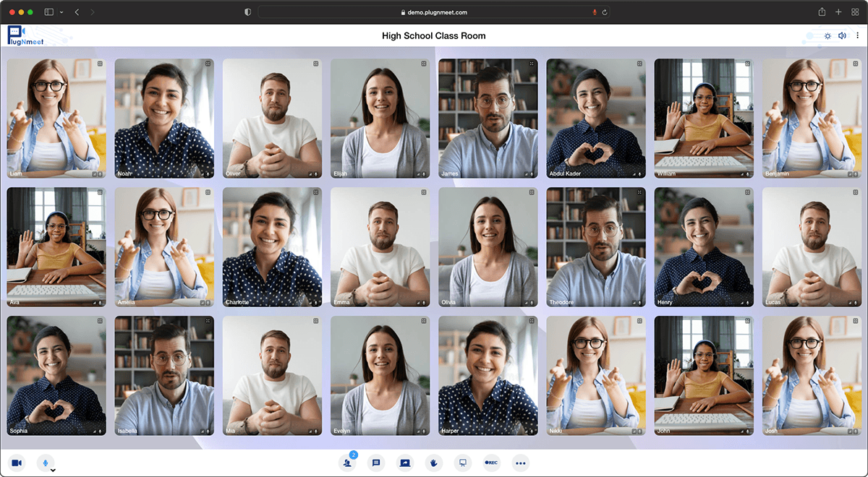
Task: Start recording with the REC button
Action: click(x=492, y=463)
